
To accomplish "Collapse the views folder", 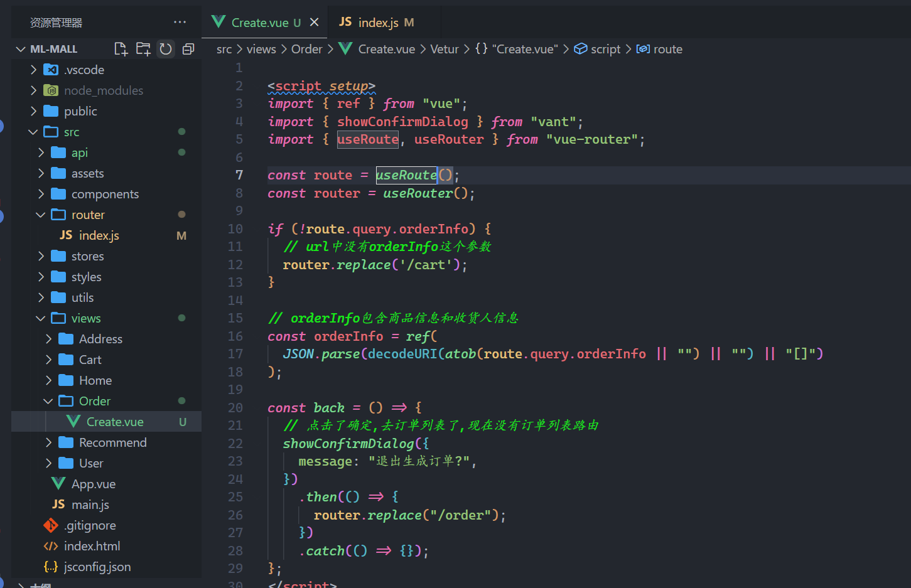I will click(x=41, y=318).
